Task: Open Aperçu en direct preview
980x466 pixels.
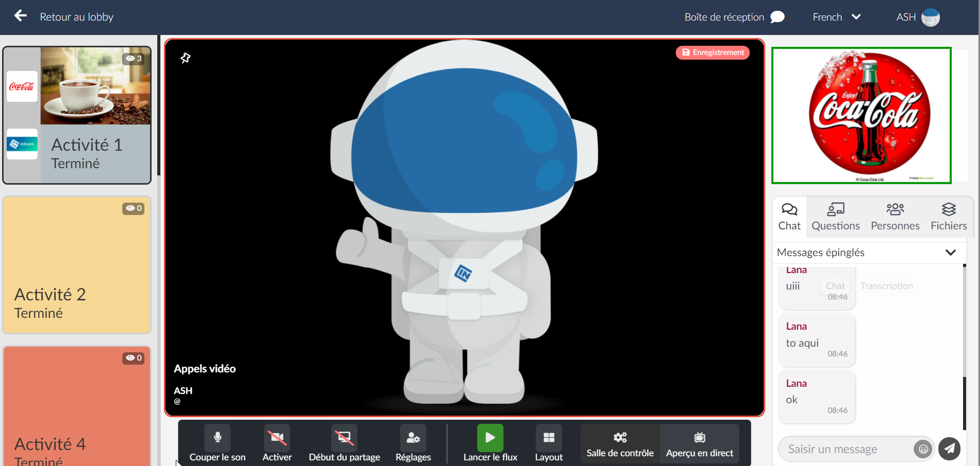Action: click(x=700, y=443)
